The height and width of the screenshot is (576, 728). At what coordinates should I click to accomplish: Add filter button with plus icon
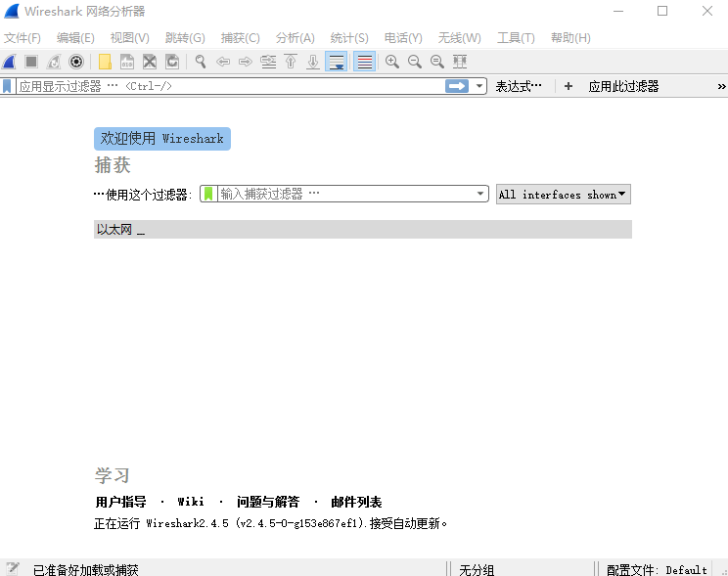click(569, 86)
